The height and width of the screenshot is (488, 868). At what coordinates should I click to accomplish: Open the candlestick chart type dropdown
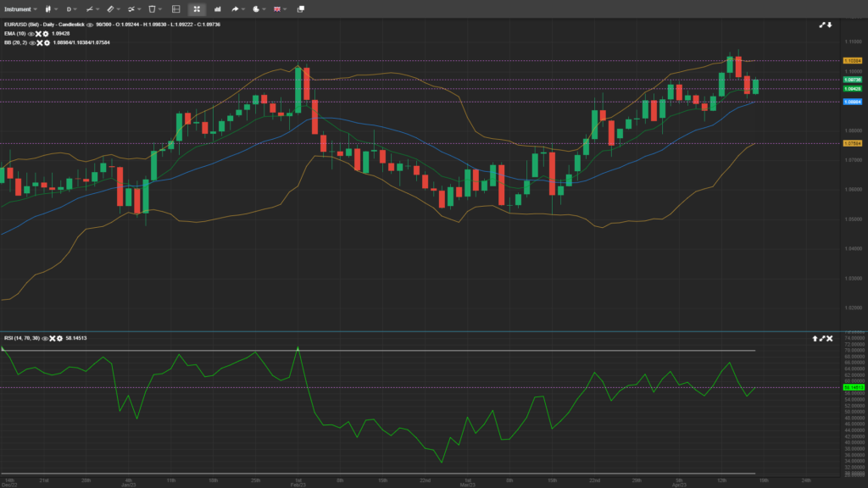(47, 8)
